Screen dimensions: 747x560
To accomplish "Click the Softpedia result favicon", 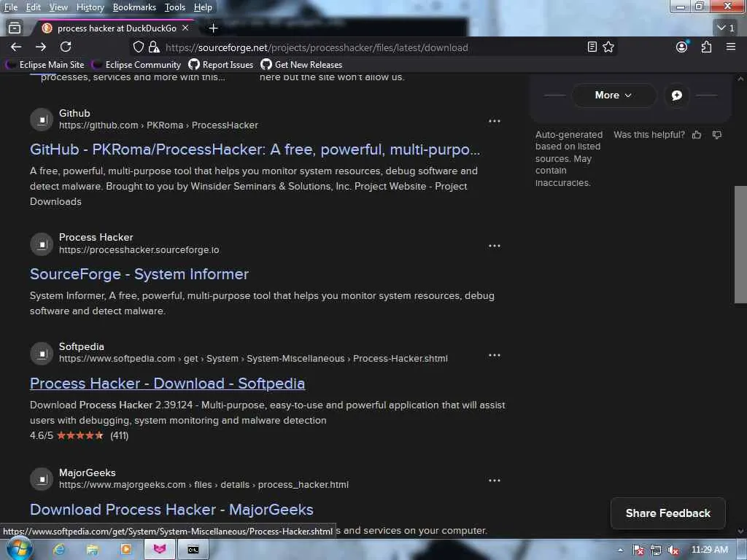I will 42,354.
